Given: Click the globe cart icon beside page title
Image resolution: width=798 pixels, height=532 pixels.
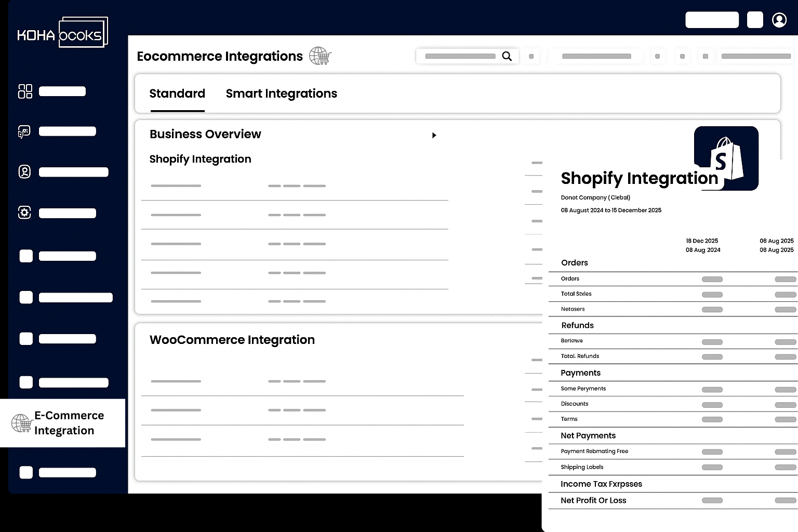Looking at the screenshot, I should pyautogui.click(x=320, y=56).
